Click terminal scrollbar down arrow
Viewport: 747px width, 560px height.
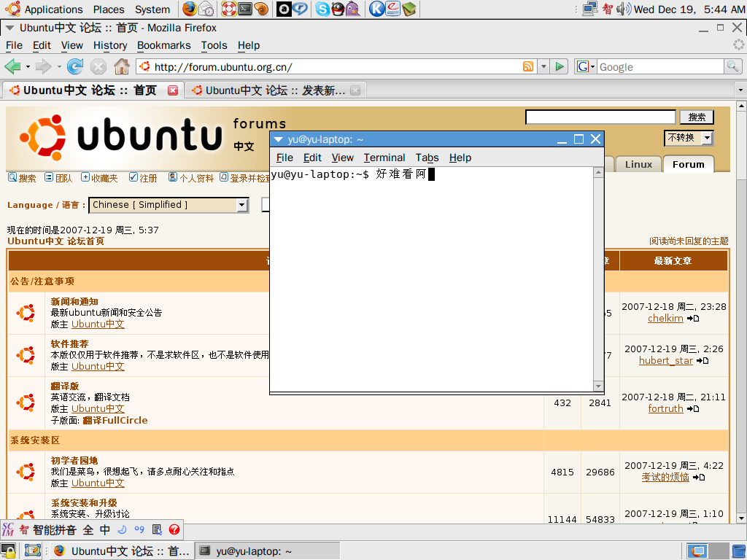coord(598,386)
